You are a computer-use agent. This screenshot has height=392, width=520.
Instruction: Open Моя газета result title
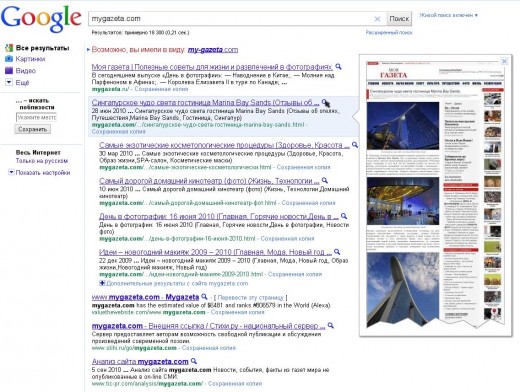(x=212, y=67)
